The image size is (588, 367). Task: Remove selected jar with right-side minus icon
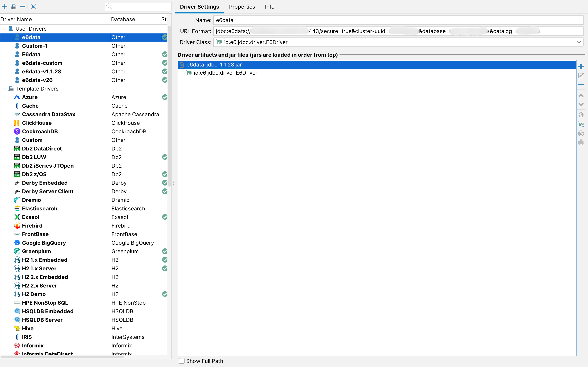pos(581,84)
